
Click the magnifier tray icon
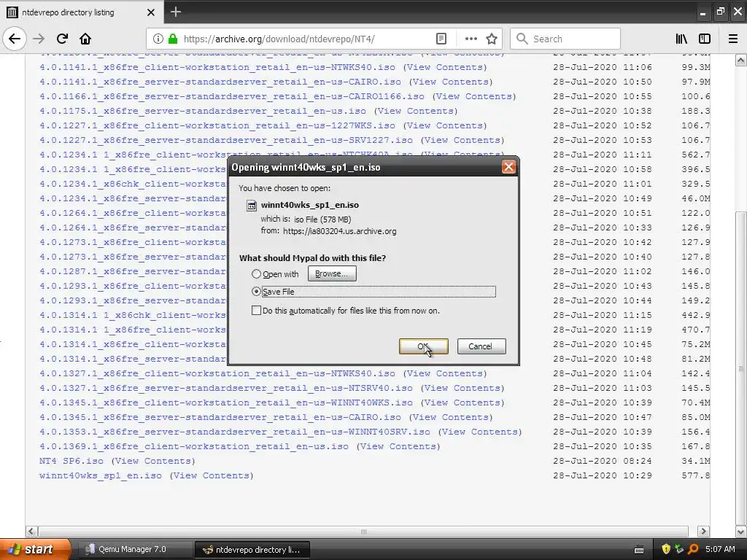click(x=693, y=549)
